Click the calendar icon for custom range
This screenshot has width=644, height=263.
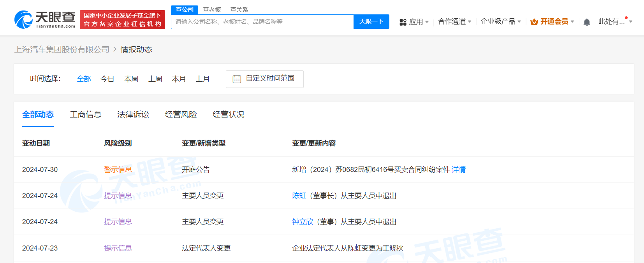(237, 79)
